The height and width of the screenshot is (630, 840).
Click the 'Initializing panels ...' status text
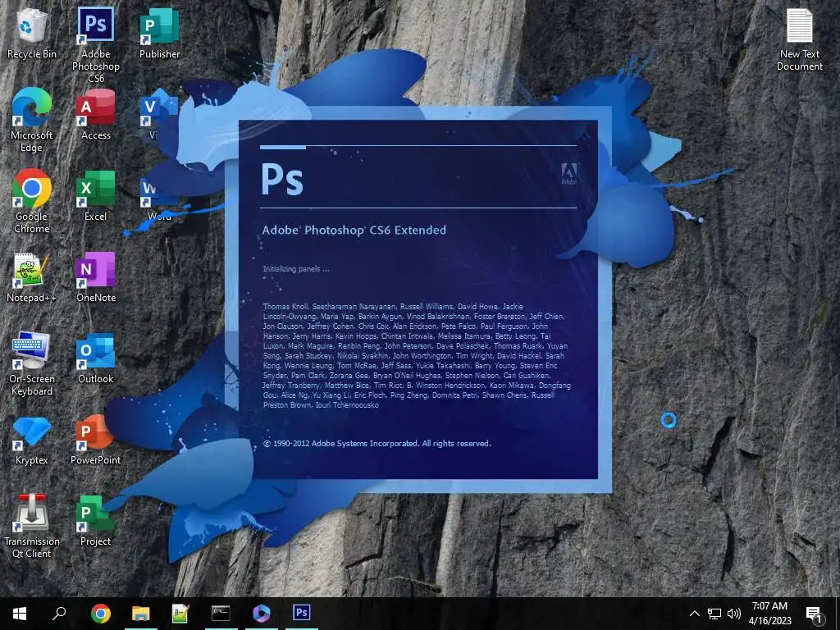coord(296,269)
